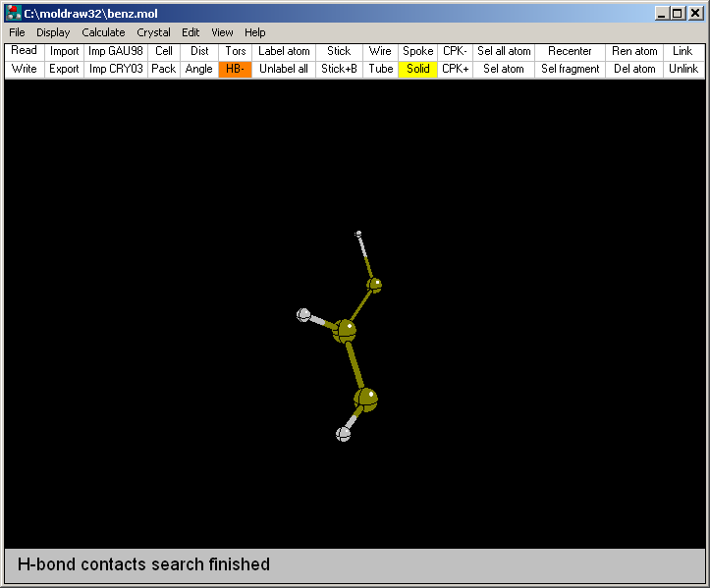Viewport: 710px width, 588px height.
Task: Click the MolDraw title bar icon
Action: point(14,13)
